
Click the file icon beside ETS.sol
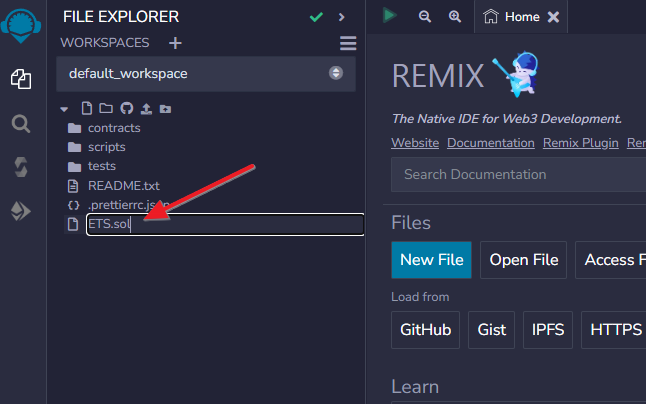73,224
